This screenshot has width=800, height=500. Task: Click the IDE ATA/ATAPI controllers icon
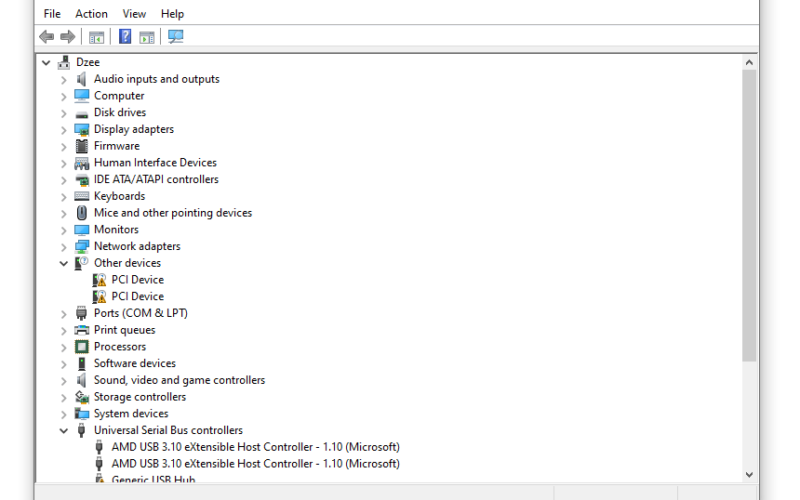(82, 180)
